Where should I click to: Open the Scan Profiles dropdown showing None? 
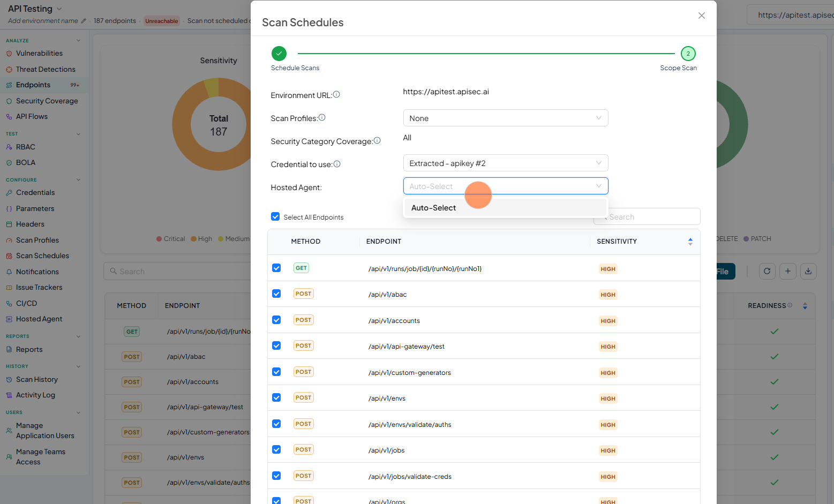505,118
